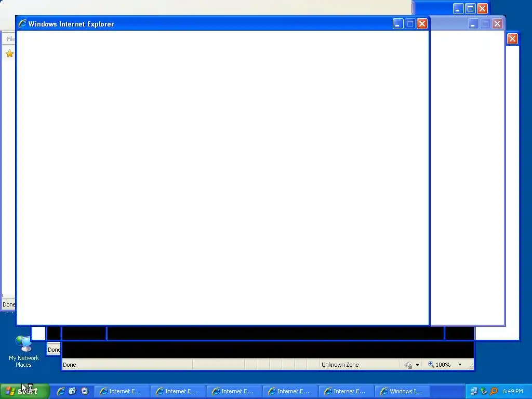Click the orange magnifier tray icon
The width and height of the screenshot is (532, 399).
(x=494, y=391)
